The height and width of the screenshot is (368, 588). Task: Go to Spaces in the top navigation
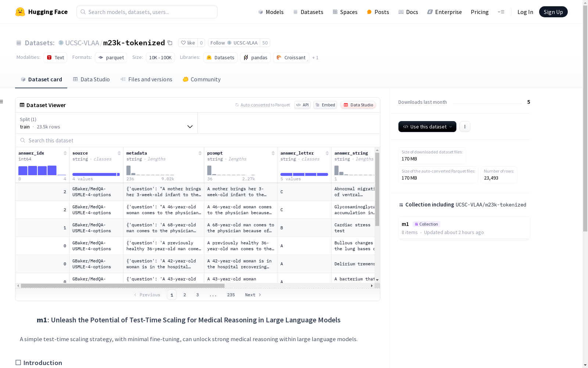tap(345, 12)
